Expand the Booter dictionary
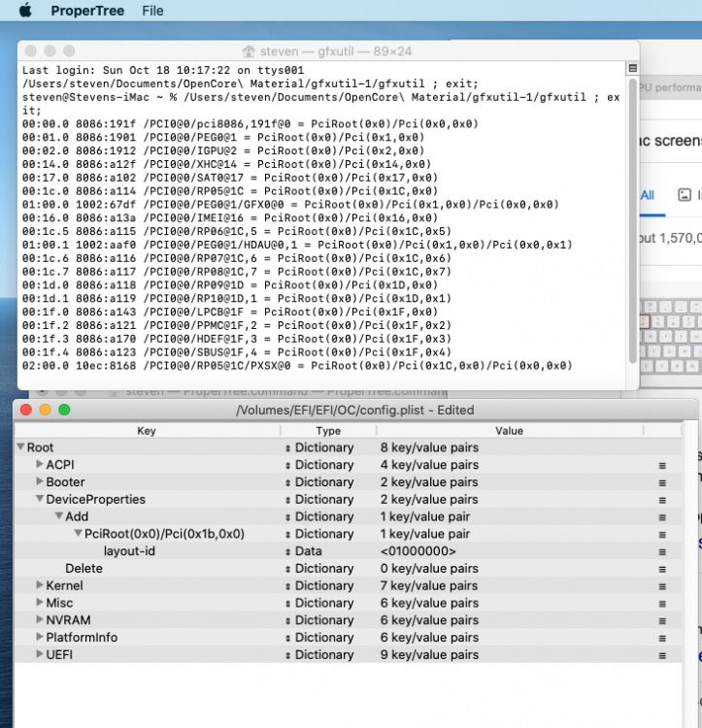The width and height of the screenshot is (702, 728). click(40, 481)
